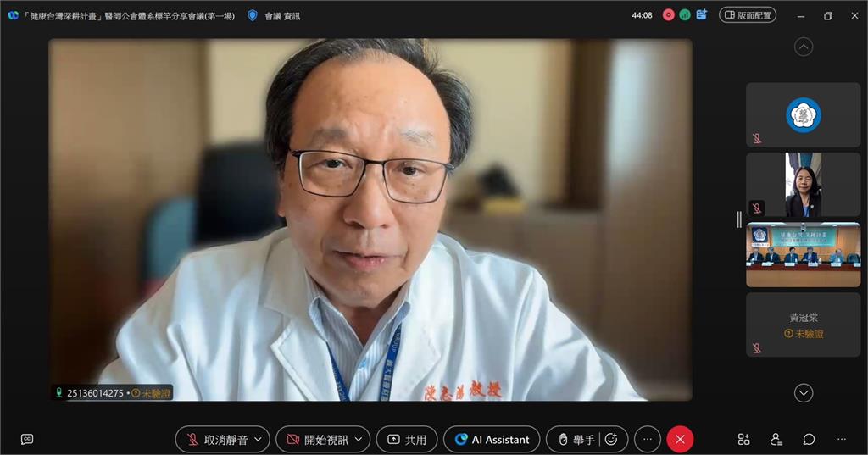This screenshot has width=868, height=455.
Task: Click muted mic icon on woman's thumbnail
Action: point(757,208)
